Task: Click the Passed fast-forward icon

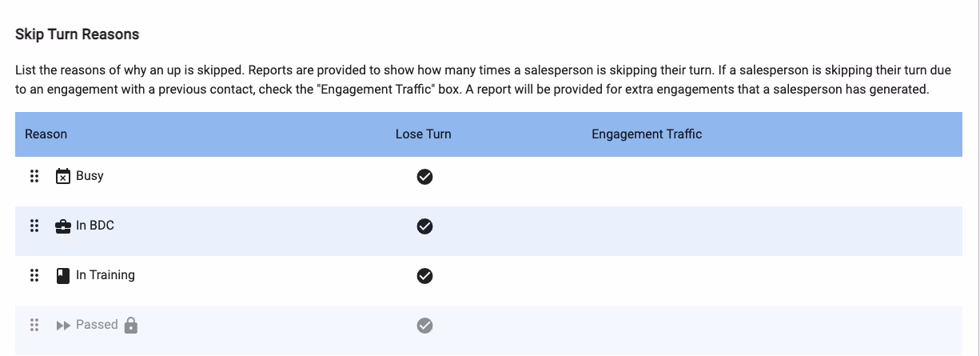Action: coord(63,326)
